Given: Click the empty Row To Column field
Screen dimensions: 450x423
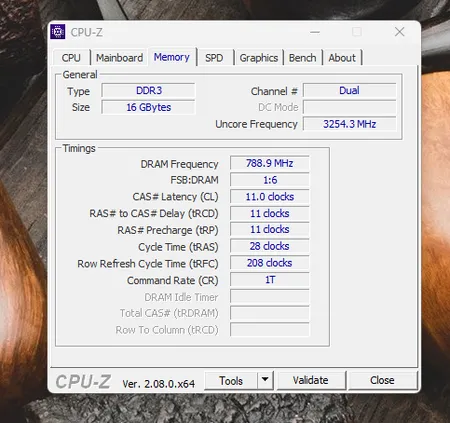Looking at the screenshot, I should [x=270, y=330].
